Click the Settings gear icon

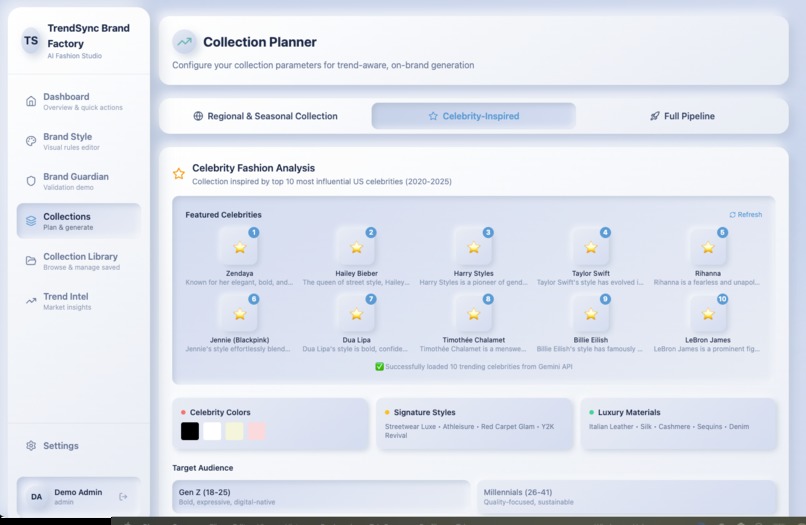(31, 446)
